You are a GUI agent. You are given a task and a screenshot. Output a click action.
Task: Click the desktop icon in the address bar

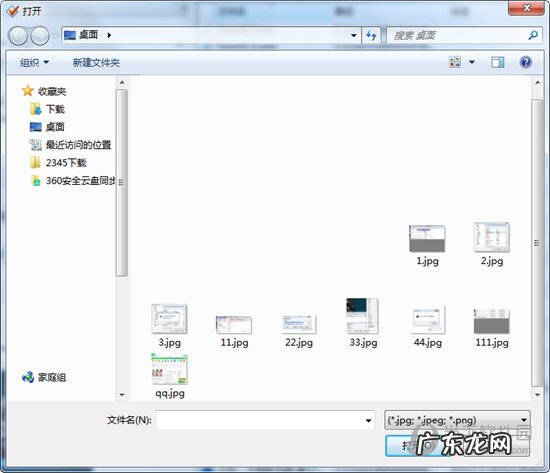click(70, 35)
